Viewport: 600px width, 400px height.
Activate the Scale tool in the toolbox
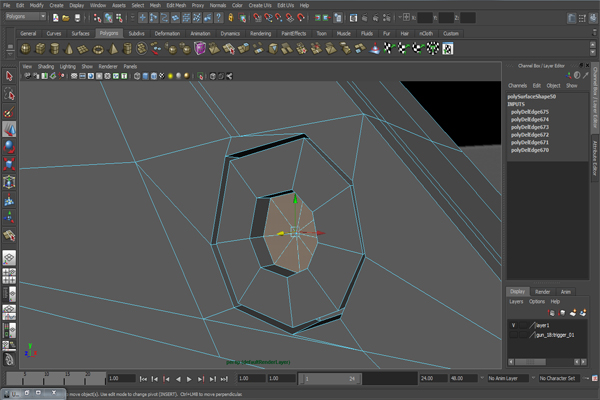coord(9,164)
